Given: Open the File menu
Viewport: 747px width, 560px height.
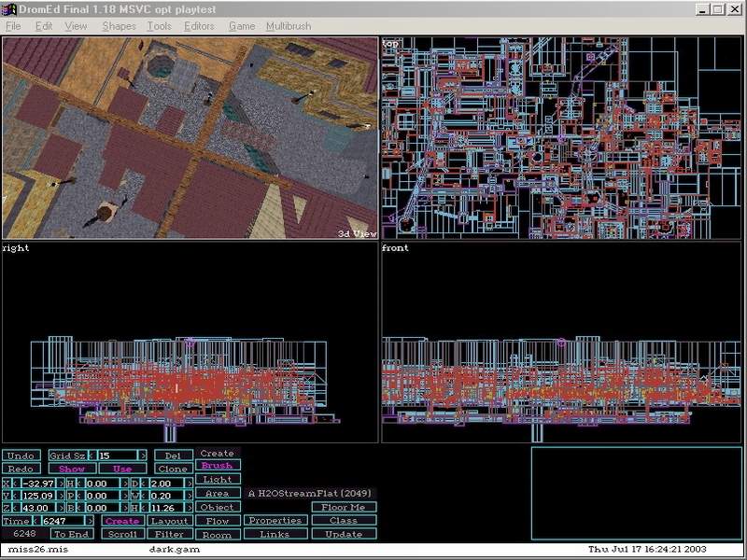Looking at the screenshot, I should [x=13, y=26].
